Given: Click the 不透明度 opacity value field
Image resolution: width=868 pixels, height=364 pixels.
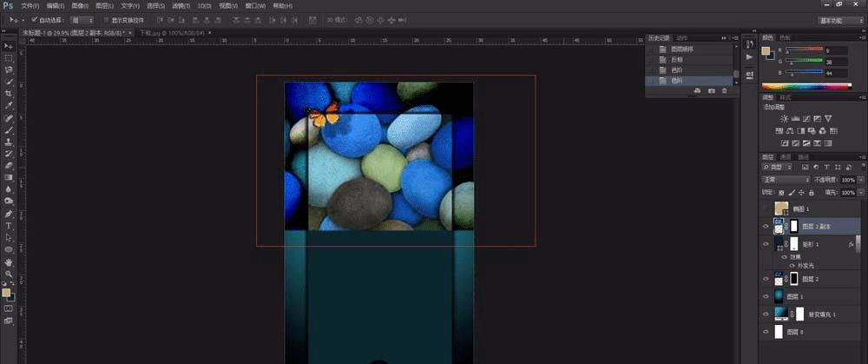Looking at the screenshot, I should coord(847,180).
